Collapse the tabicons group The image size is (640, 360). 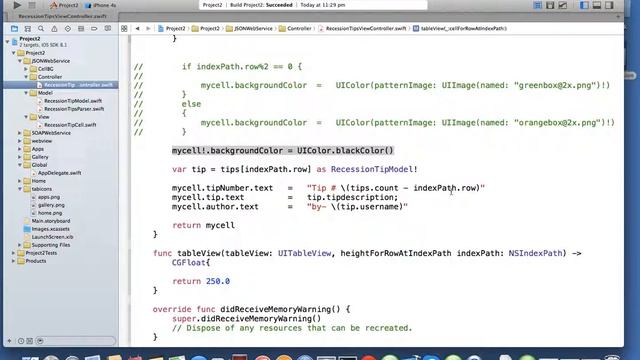click(x=20, y=189)
